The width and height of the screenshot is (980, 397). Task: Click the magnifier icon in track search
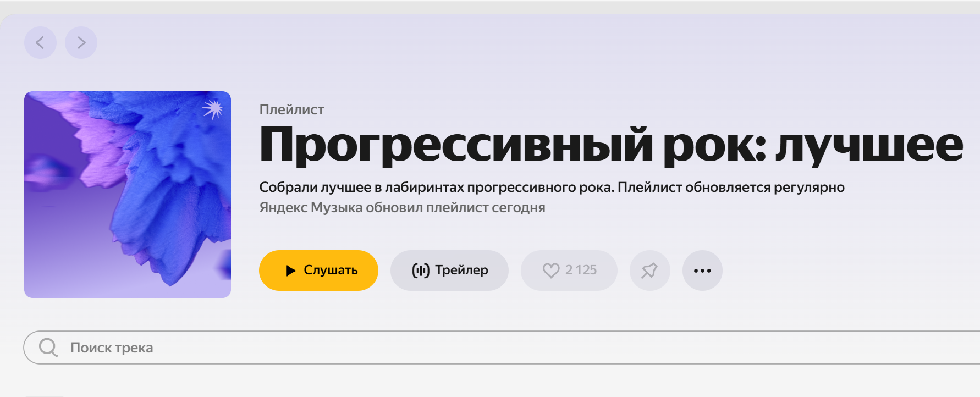(x=48, y=348)
